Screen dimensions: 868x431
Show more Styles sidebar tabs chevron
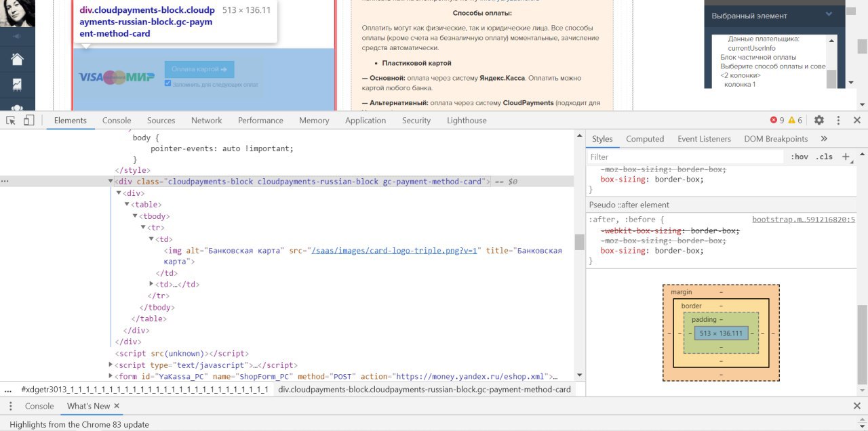click(824, 138)
